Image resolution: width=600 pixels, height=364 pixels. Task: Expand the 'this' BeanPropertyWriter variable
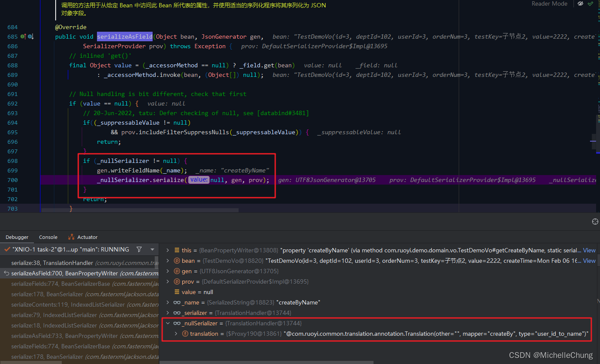[168, 250]
